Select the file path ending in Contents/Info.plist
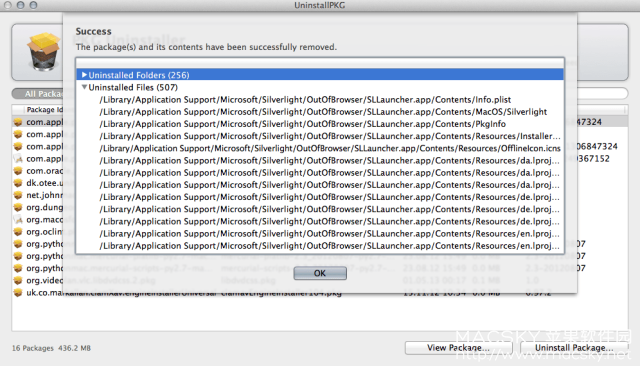This screenshot has width=640, height=366. point(305,100)
